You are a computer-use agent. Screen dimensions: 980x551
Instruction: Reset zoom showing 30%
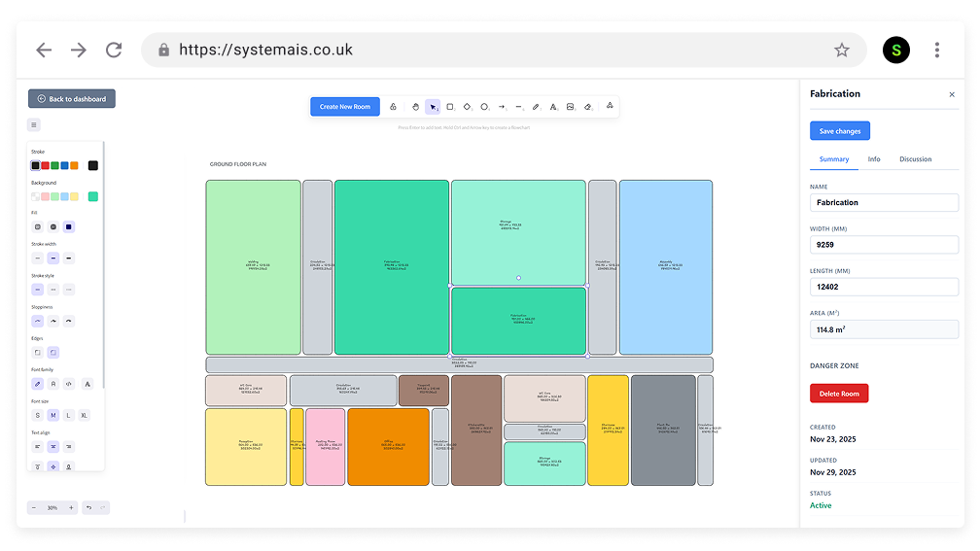(x=52, y=508)
